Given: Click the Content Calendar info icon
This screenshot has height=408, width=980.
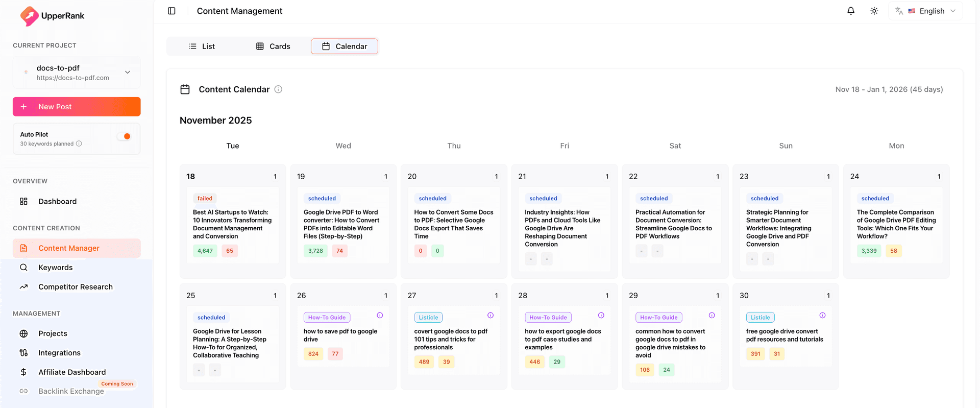Looking at the screenshot, I should [x=278, y=89].
